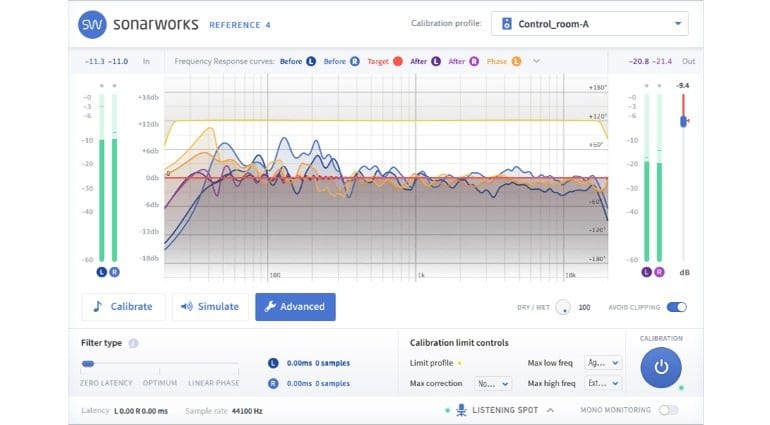Screen dimensions: 770x425
Task: Click the music note icon on Calibrate
Action: (x=98, y=307)
